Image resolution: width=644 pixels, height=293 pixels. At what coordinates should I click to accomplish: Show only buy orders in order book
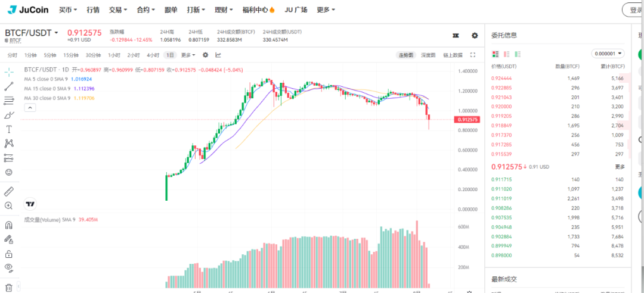pyautogui.click(x=517, y=54)
